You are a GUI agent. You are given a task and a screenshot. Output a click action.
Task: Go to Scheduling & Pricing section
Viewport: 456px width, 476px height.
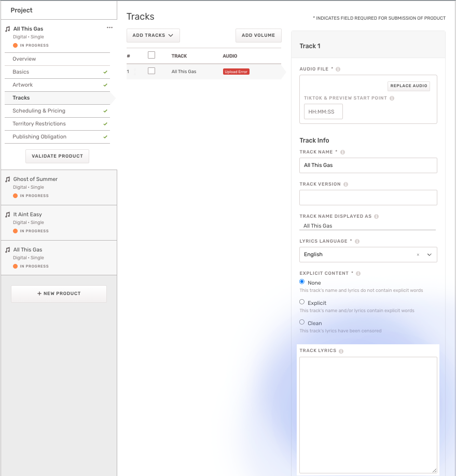[x=39, y=110]
